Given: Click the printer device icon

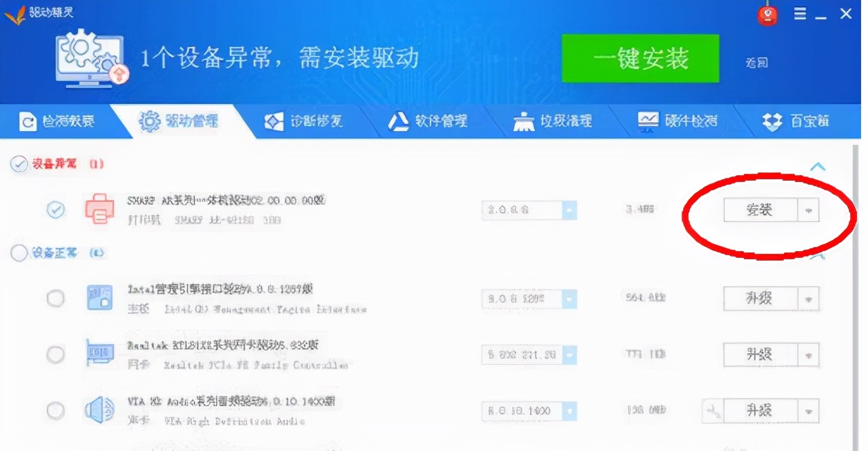Looking at the screenshot, I should (99, 209).
